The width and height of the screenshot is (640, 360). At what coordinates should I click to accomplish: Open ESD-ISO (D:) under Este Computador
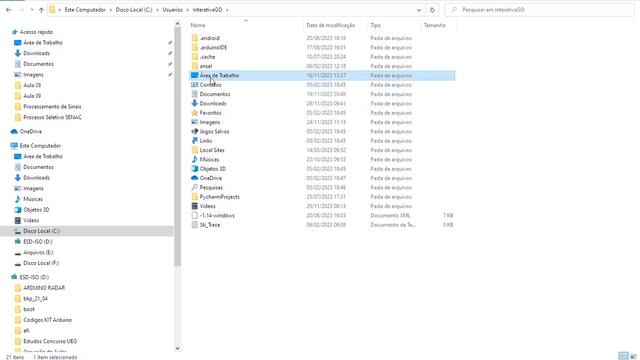[38, 242]
